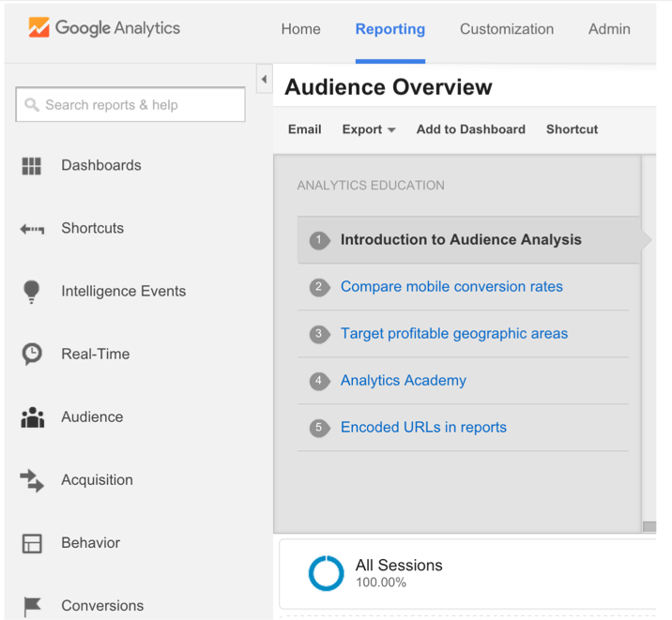
Task: Select Introduction to Audience Analysis item
Action: coord(468,240)
